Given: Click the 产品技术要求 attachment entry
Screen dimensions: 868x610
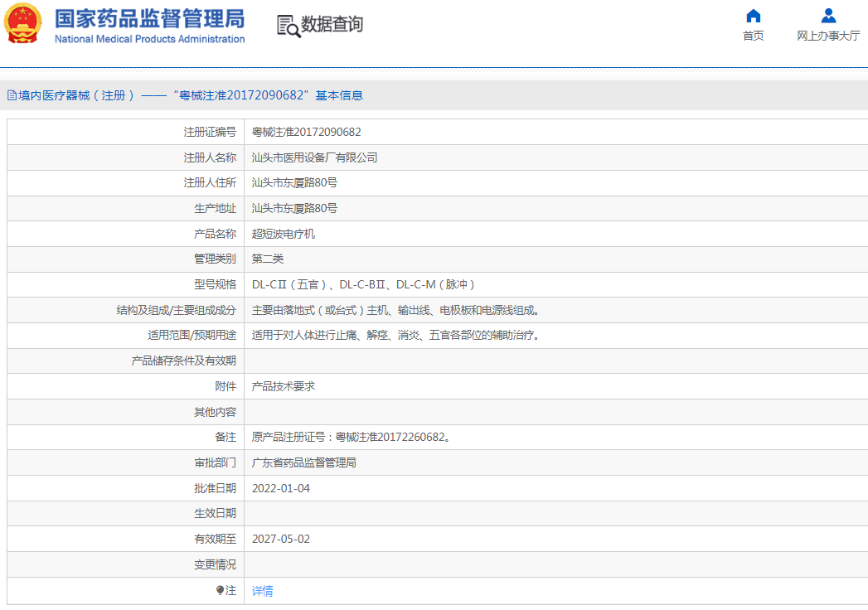Looking at the screenshot, I should tap(283, 386).
